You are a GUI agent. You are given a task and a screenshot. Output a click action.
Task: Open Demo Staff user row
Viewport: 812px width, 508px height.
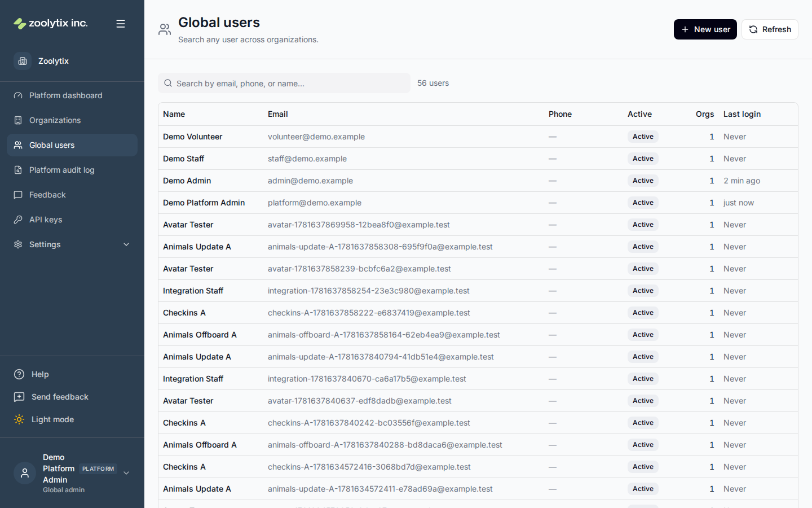tap(478, 159)
